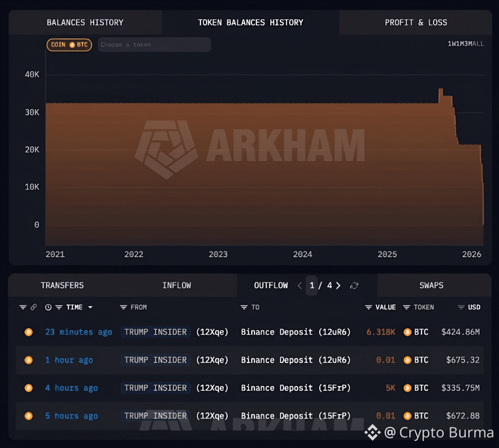Screen dimensions: 499x448
Task: Click TRUMP INSIDER label in 1 hour row
Action: 155,360
